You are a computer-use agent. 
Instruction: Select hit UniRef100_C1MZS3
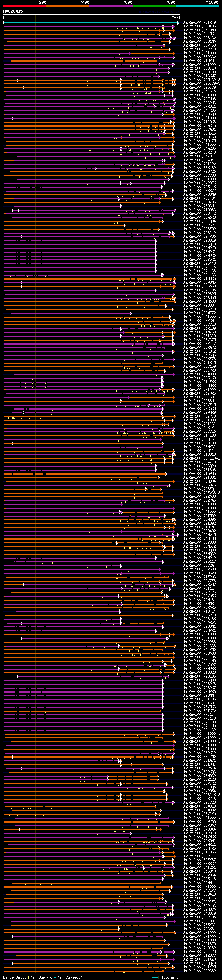pos(199,332)
